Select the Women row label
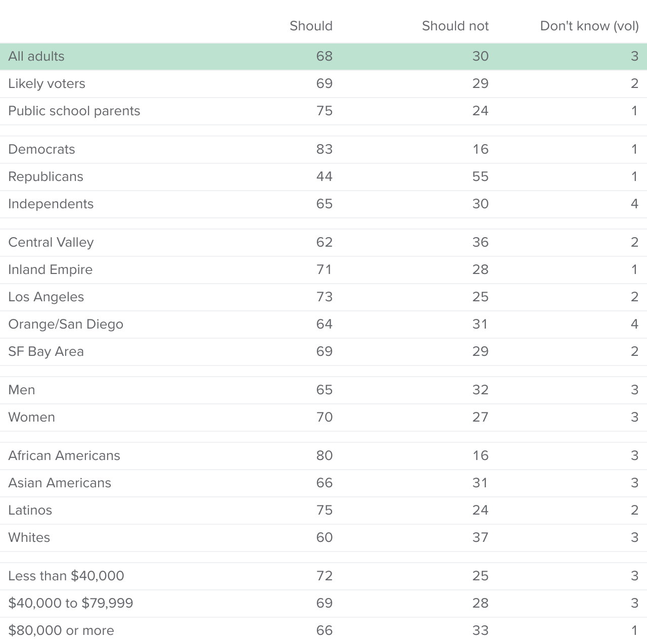Image resolution: width=647 pixels, height=644 pixels. 31,417
